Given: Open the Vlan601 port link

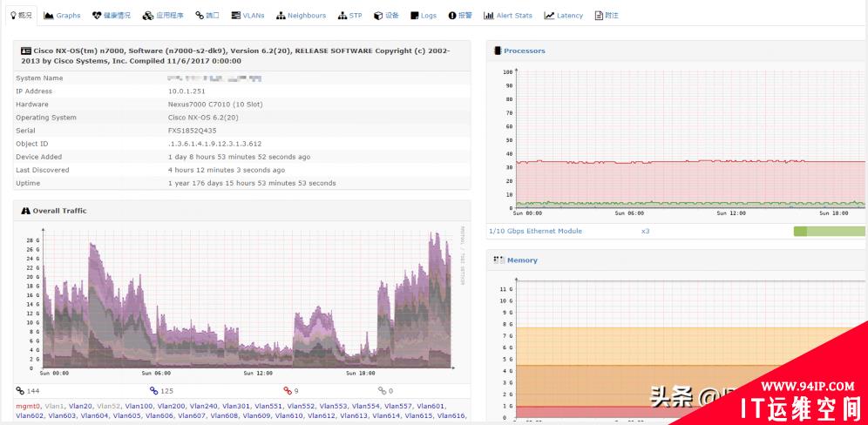Looking at the screenshot, I should pyautogui.click(x=431, y=406).
